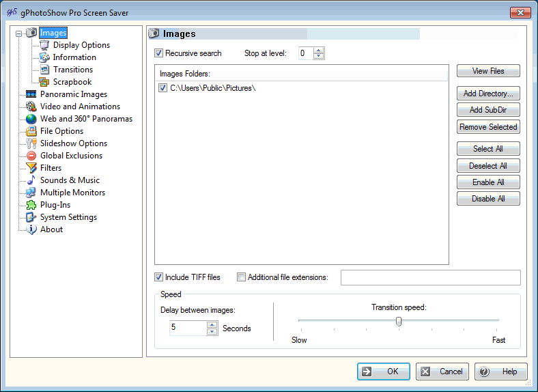Click the Delay between images value field
538x392 pixels.
188,328
